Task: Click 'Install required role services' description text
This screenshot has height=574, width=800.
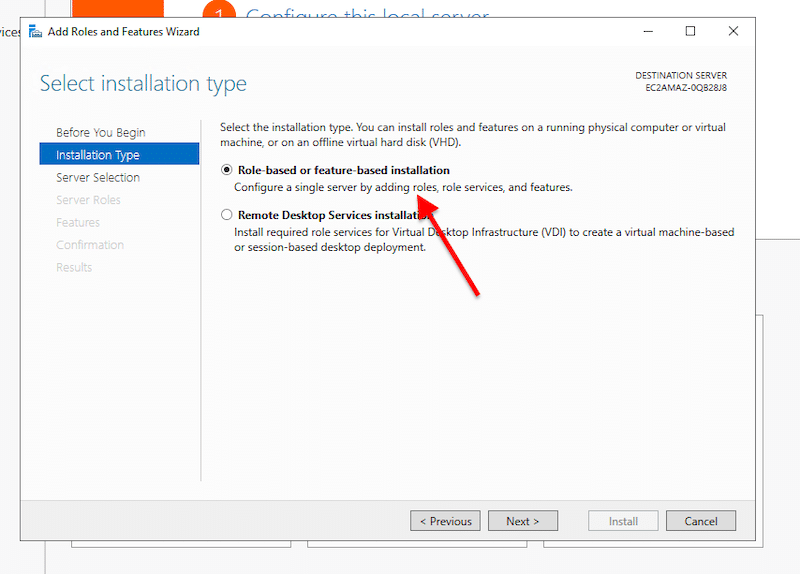Action: pos(484,240)
